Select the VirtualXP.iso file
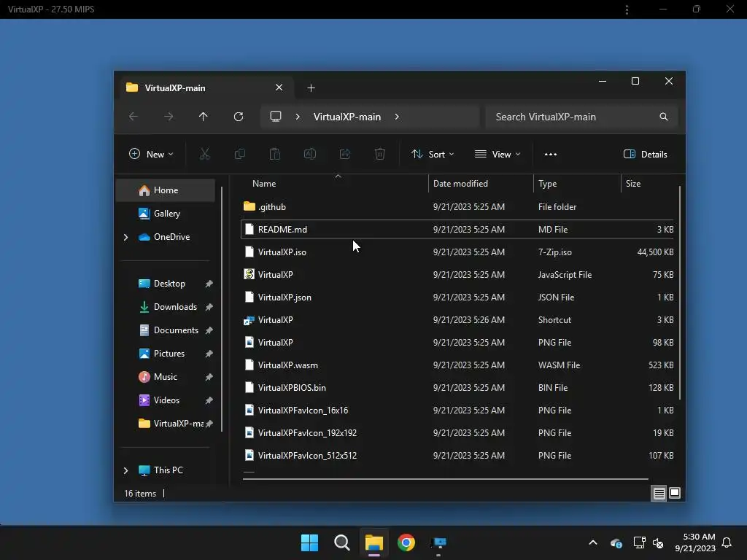 (458, 252)
